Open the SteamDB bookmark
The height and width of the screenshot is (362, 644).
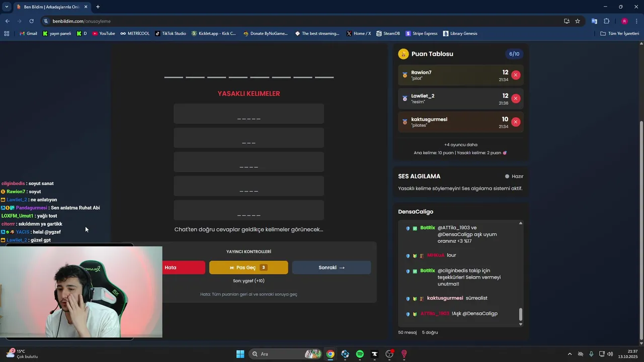(x=388, y=33)
